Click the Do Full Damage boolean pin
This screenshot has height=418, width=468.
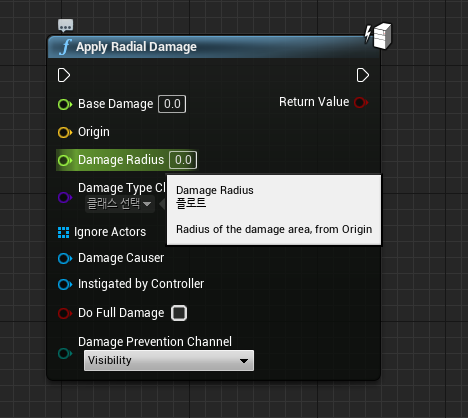65,313
